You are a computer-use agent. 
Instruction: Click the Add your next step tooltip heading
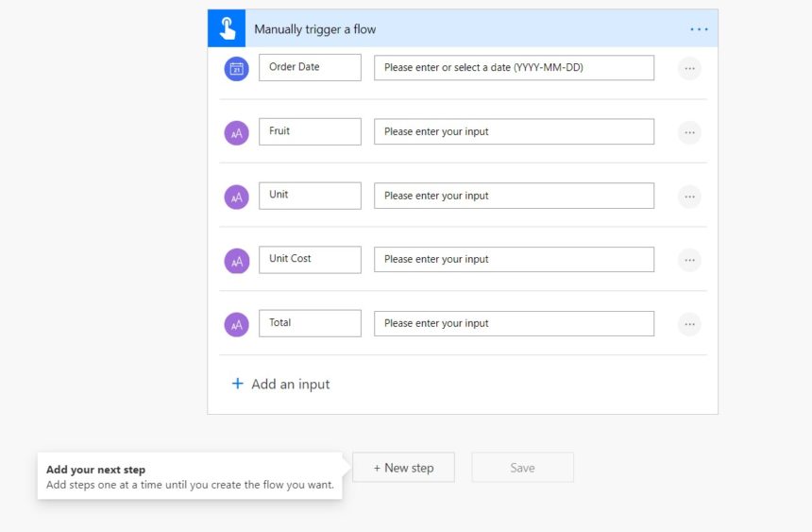click(95, 470)
